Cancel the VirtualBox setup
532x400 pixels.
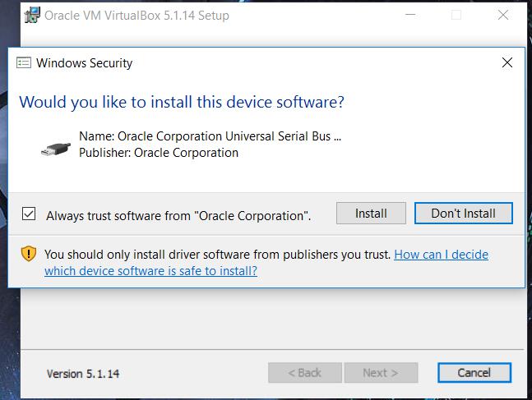[474, 373]
